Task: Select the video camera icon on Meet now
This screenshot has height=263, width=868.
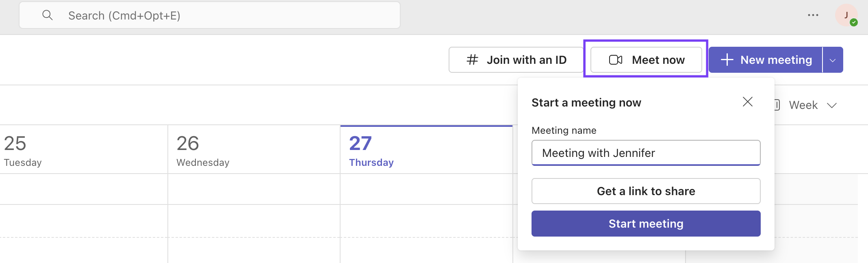Action: point(616,59)
